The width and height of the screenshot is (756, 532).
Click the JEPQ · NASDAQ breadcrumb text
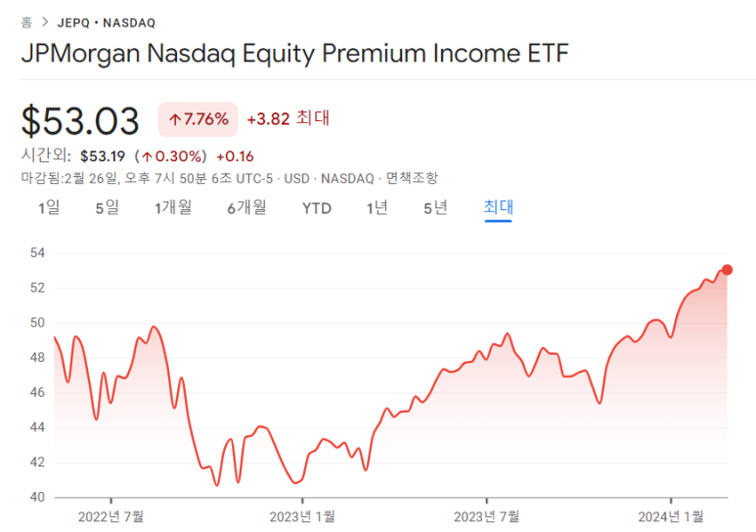point(107,22)
